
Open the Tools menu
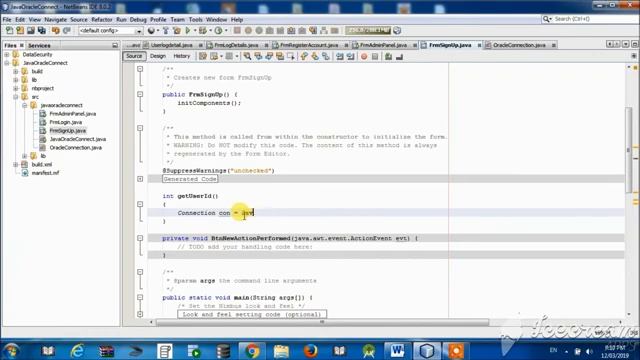tap(195, 20)
